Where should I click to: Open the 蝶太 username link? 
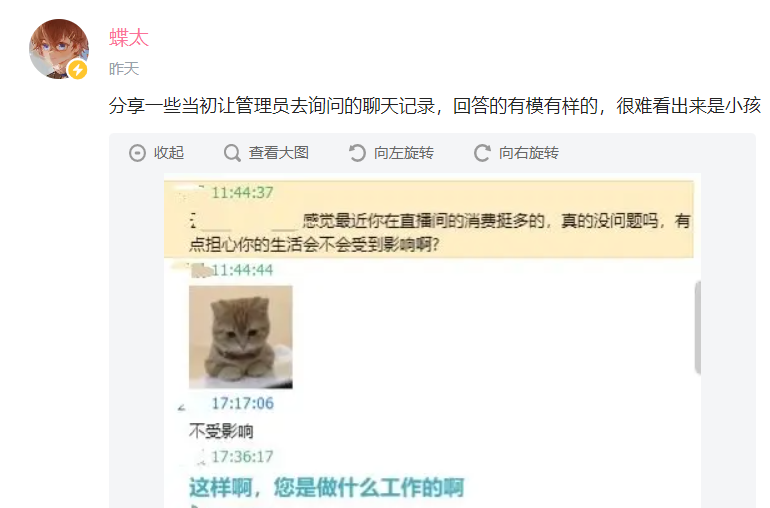[129, 38]
